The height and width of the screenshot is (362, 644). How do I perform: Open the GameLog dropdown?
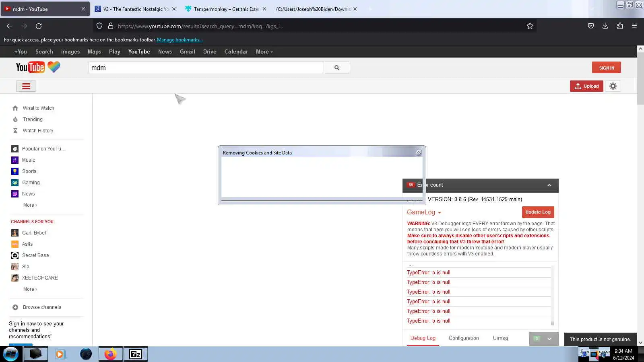[x=424, y=212]
